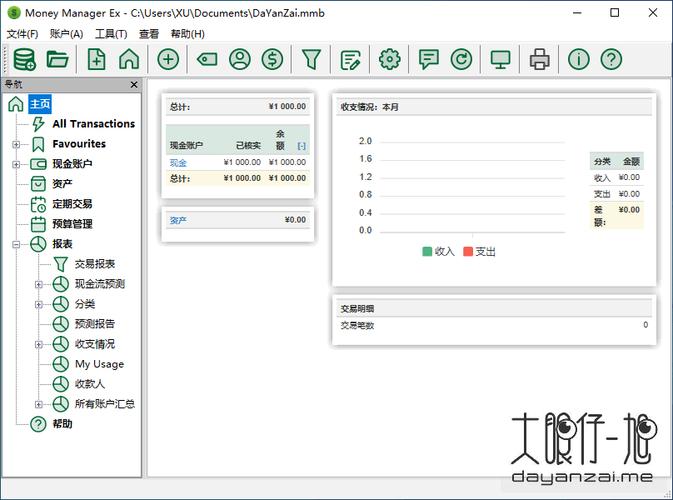Open the 账户(A) menu

(x=66, y=34)
